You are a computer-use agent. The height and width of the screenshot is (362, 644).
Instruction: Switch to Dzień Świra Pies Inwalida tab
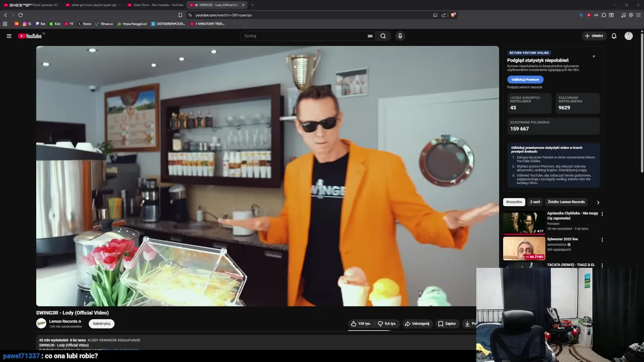tap(155, 5)
